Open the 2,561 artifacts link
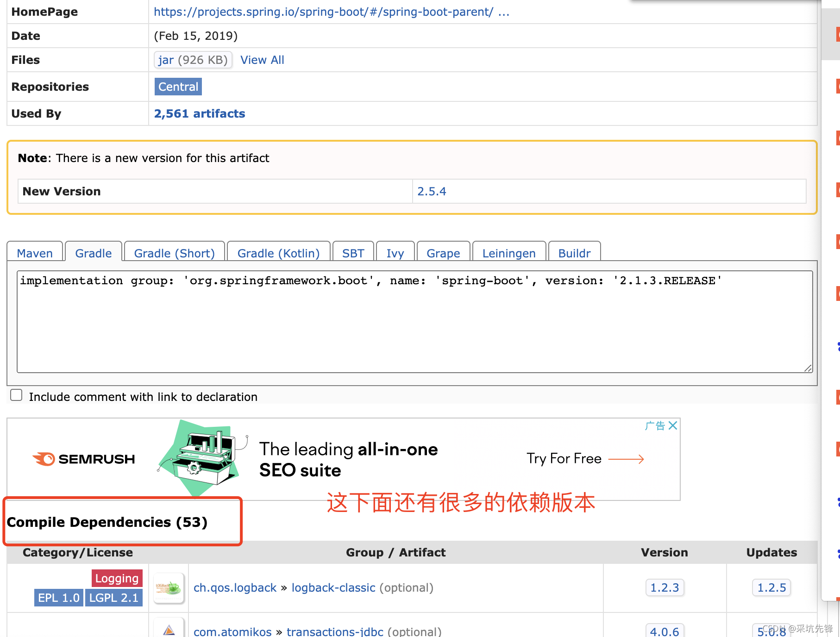The height and width of the screenshot is (637, 840). click(x=200, y=113)
